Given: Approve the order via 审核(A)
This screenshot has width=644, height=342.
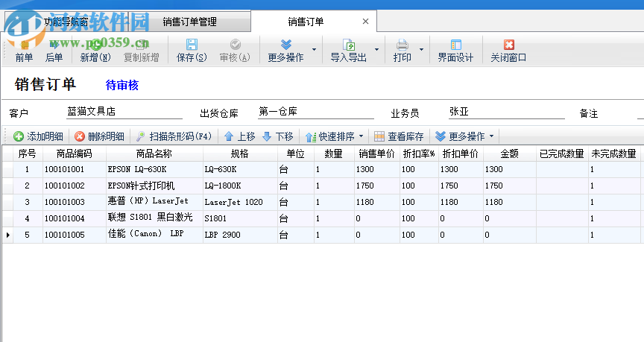Looking at the screenshot, I should [235, 51].
